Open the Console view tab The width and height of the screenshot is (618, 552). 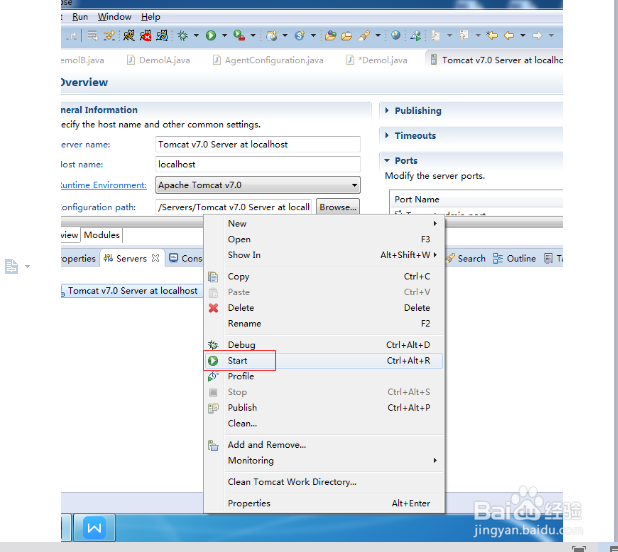point(186,258)
